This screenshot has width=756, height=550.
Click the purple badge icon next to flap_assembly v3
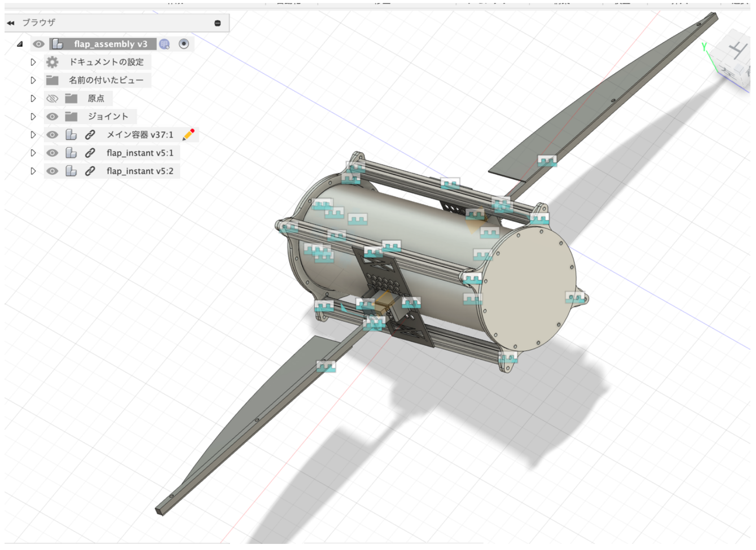pos(165,44)
